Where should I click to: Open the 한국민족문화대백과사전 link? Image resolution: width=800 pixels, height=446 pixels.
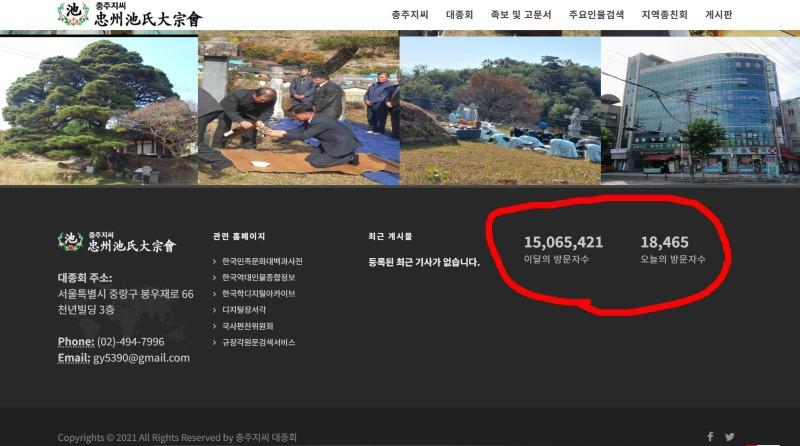click(x=262, y=261)
